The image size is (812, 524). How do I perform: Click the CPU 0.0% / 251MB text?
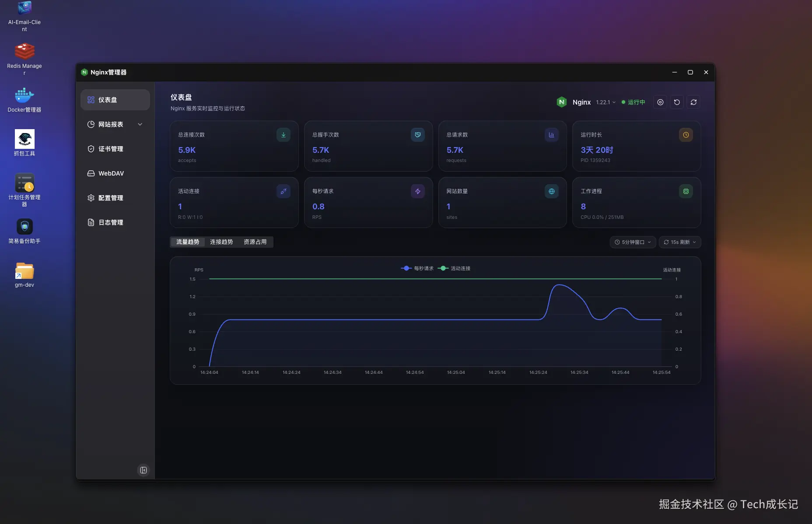602,217
